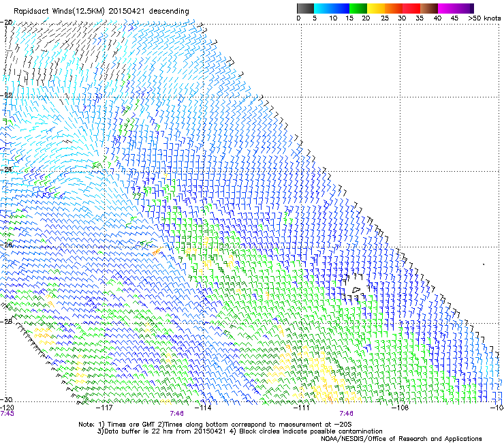Click the '10' label under the color bar
The image size is (504, 443).
click(333, 18)
